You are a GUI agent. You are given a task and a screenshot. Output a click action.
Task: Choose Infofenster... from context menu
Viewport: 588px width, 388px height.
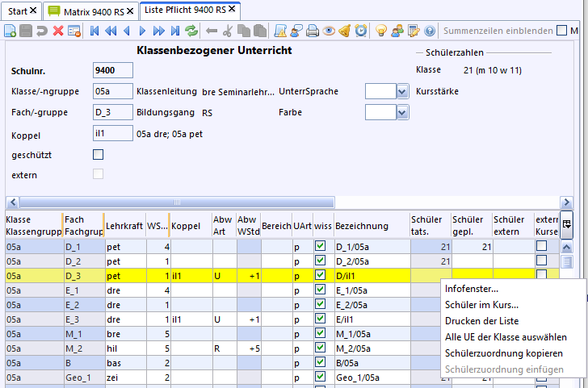472,289
